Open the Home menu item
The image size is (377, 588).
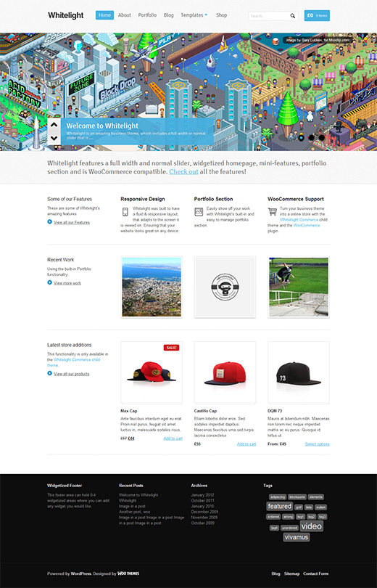104,15
